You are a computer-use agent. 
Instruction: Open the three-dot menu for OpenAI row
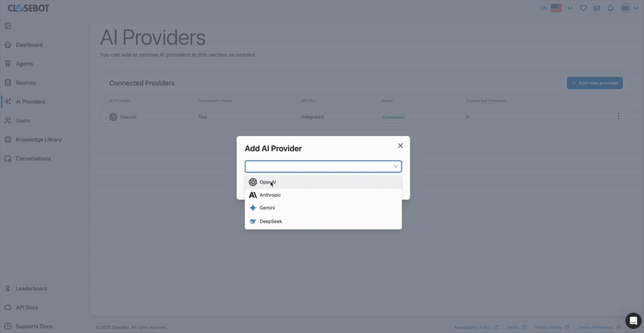tap(618, 116)
